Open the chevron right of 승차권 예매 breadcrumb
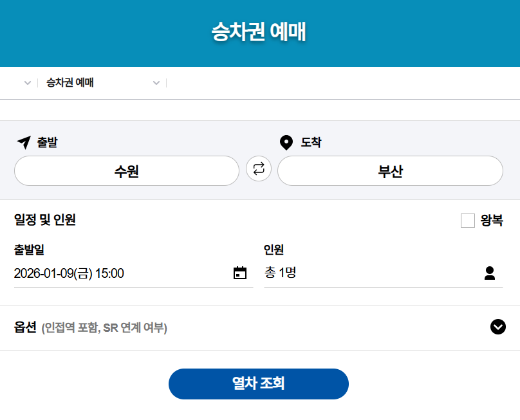This screenshot has height=420, width=520. click(x=156, y=83)
